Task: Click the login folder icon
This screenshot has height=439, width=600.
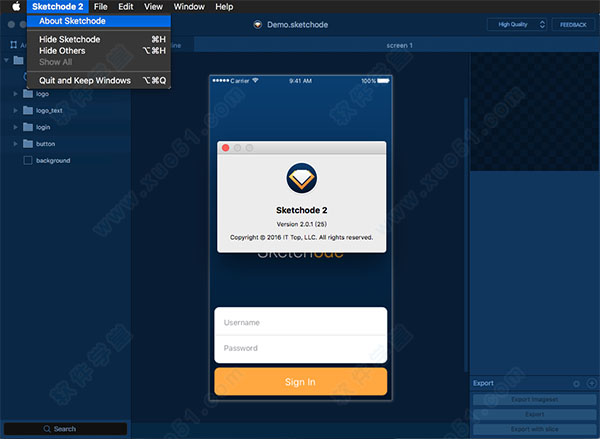Action: pyautogui.click(x=28, y=127)
